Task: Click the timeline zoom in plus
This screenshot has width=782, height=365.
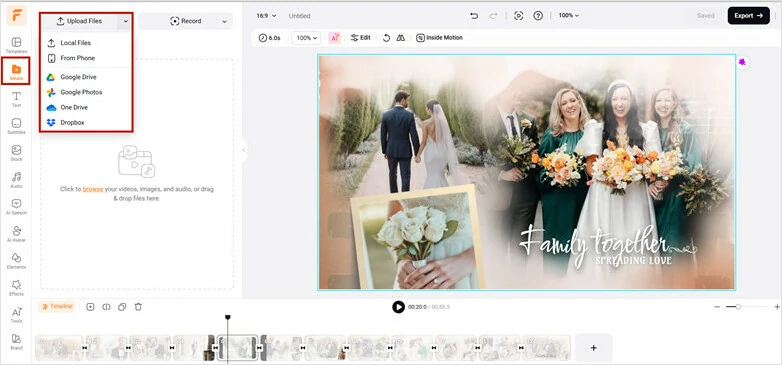Action: coord(777,307)
